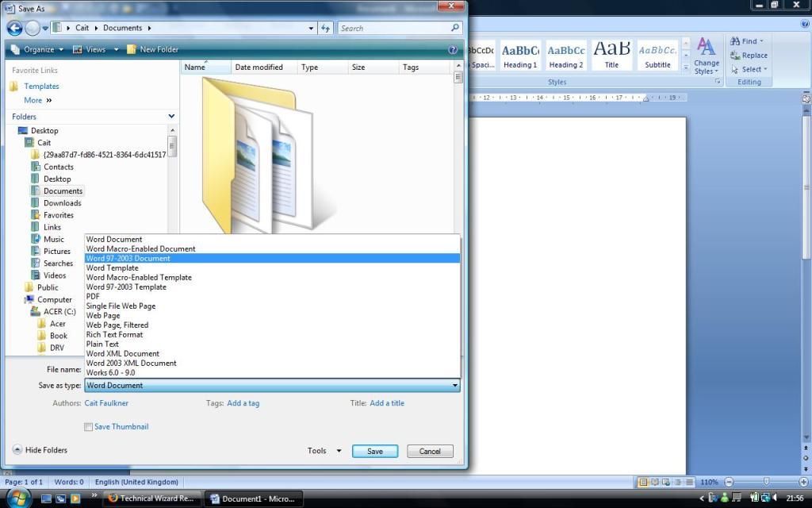Viewport: 812px width, 508px height.
Task: Click Show Desktop icon in Quick Launch
Action: (46, 498)
